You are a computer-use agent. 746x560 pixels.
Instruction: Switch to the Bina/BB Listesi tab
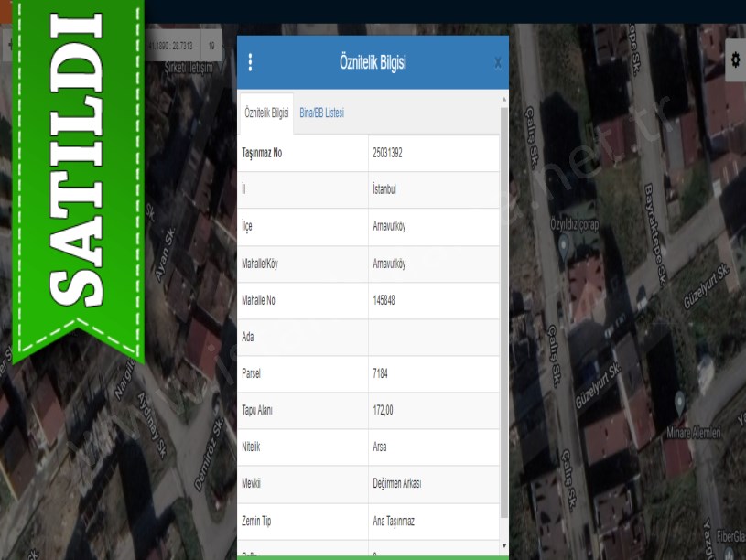point(321,113)
